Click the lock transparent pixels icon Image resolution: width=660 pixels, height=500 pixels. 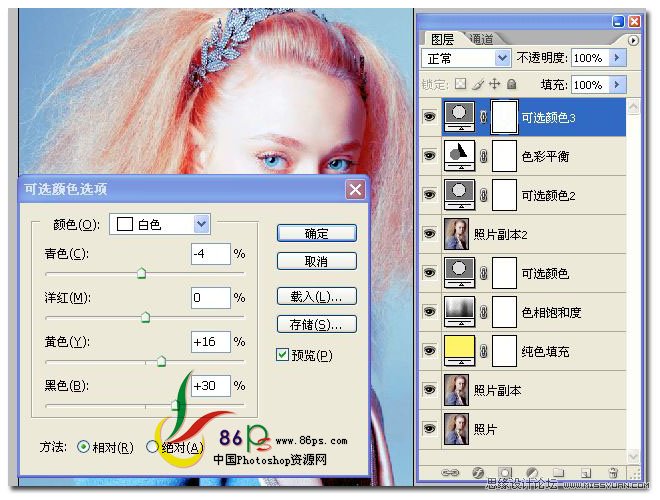[460, 84]
